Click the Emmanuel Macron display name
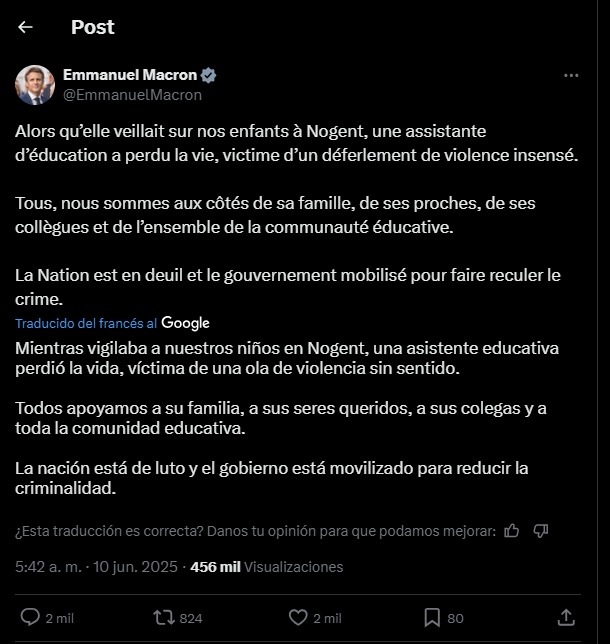Image resolution: width=610 pixels, height=644 pixels. coord(129,75)
